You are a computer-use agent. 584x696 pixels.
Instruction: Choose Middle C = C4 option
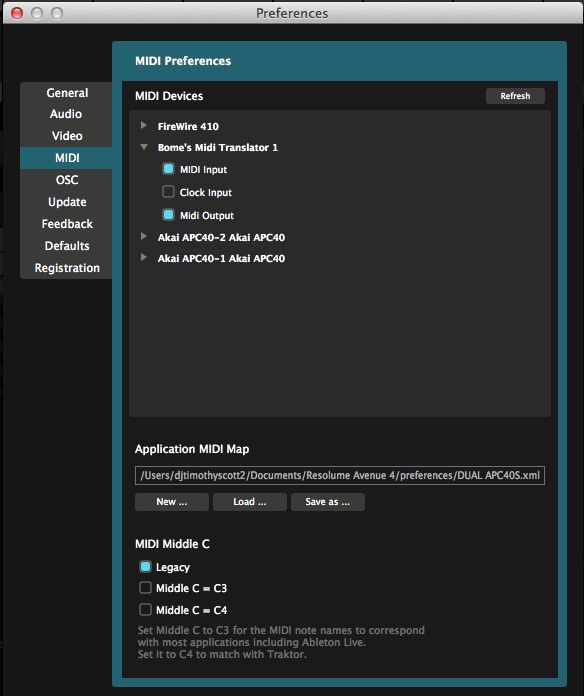145,609
